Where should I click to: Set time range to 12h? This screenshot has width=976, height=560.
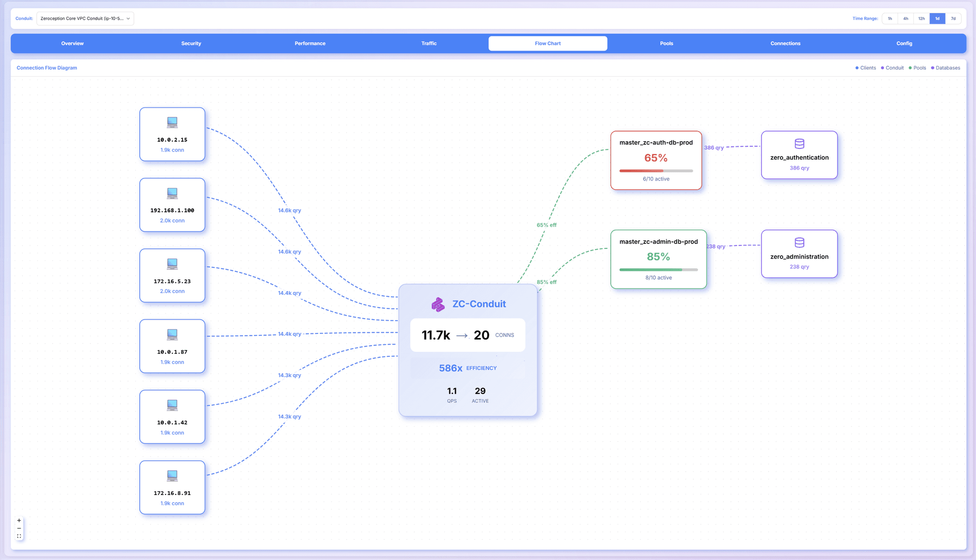tap(921, 18)
